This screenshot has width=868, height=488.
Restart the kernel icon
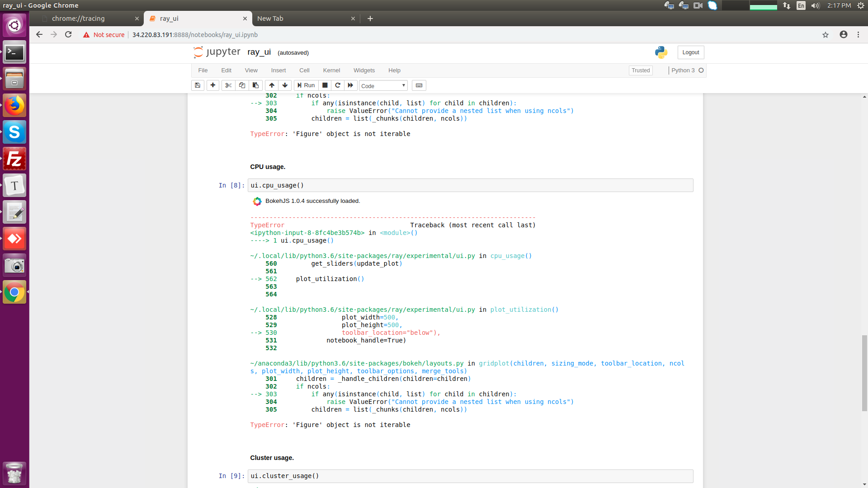338,85
